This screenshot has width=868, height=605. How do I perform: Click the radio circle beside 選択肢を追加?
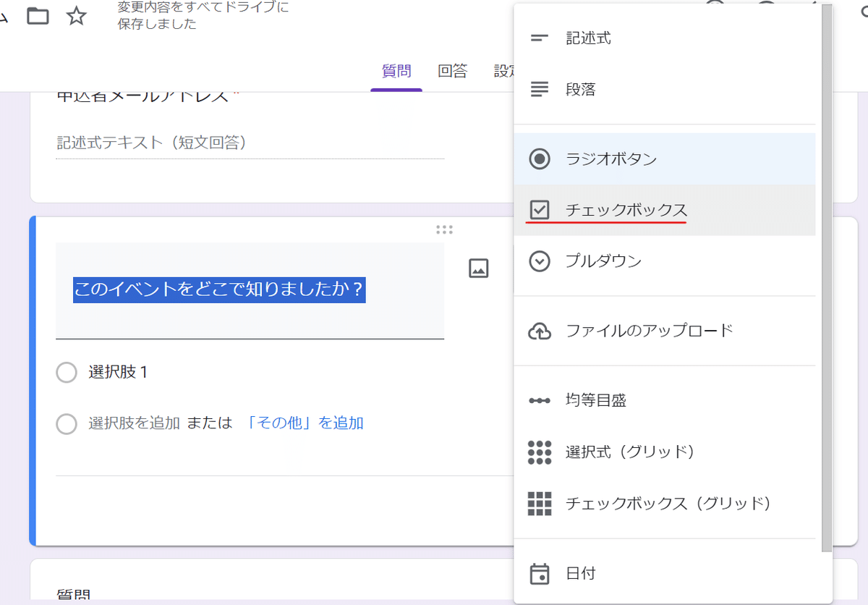[x=67, y=423]
